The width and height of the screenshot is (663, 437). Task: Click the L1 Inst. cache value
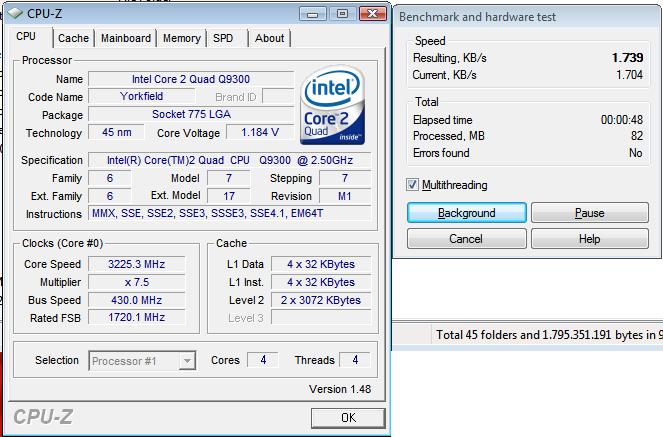click(x=321, y=282)
